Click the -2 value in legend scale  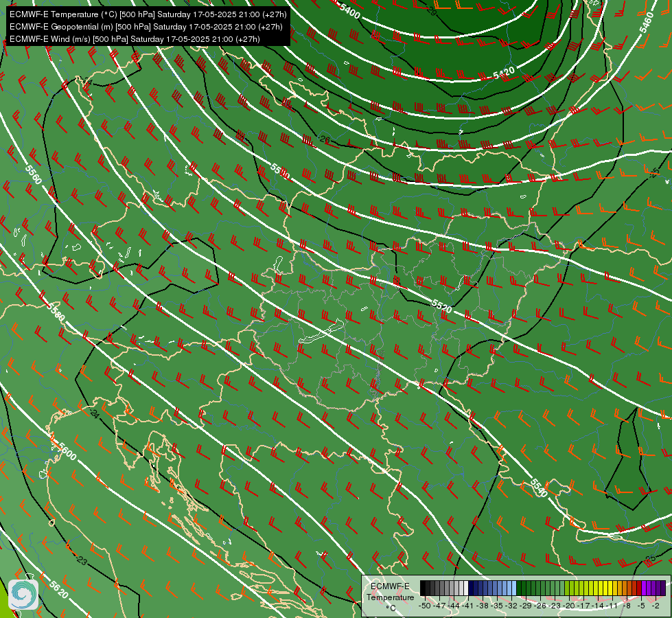[656, 606]
